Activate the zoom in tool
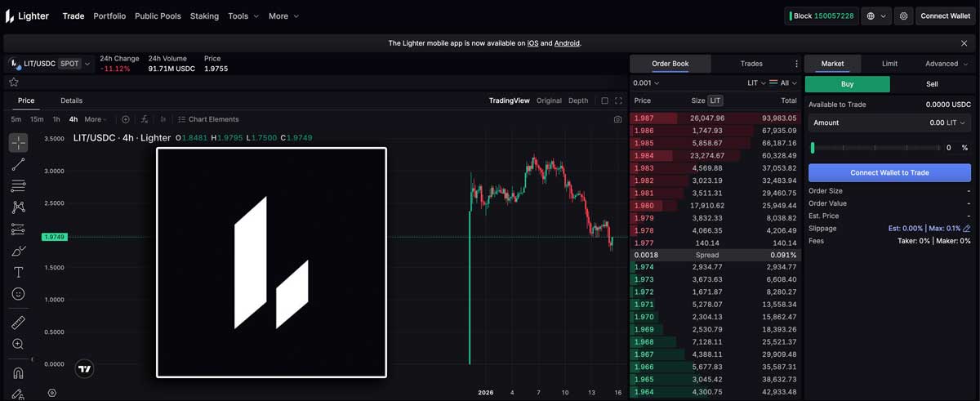The width and height of the screenshot is (980, 401). pos(18,345)
